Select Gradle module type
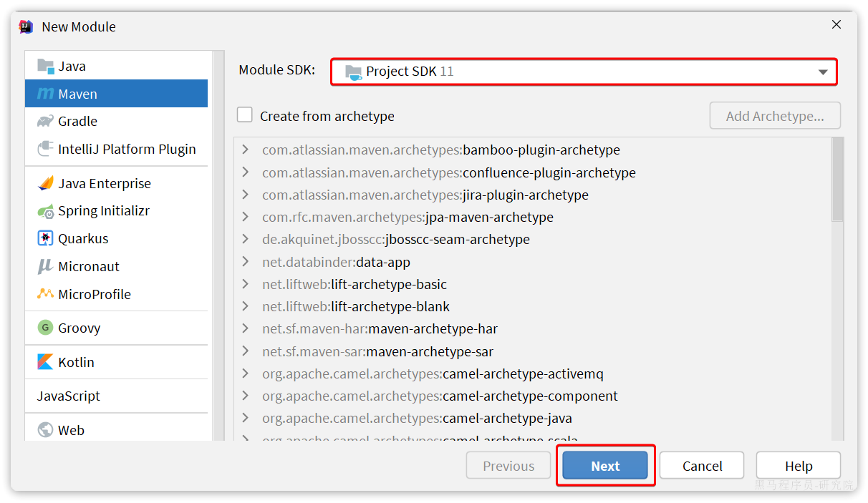Image resolution: width=868 pixels, height=503 pixels. [x=117, y=121]
